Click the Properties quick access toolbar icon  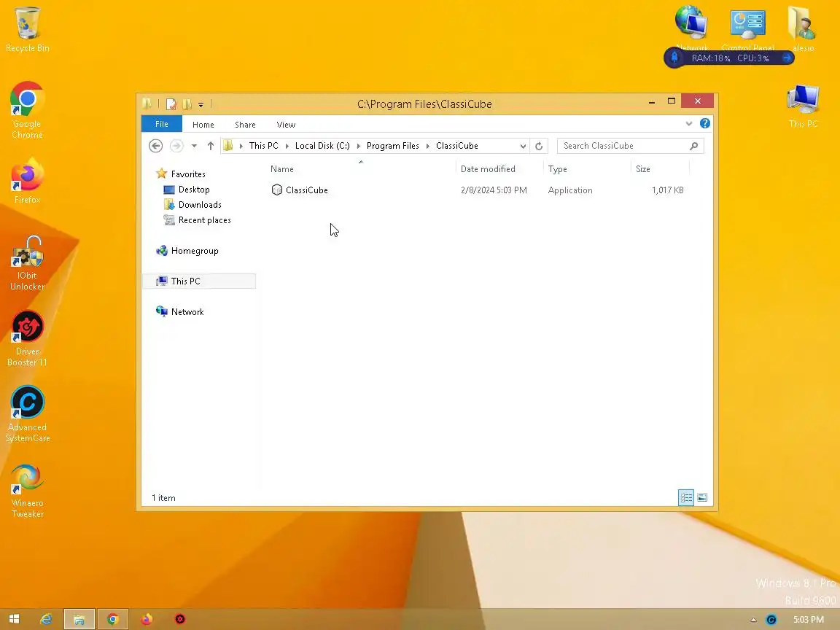click(x=171, y=104)
